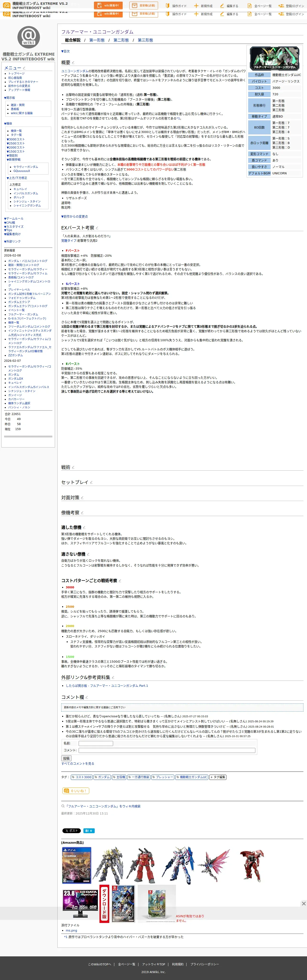Collapse the ▼上方/下方修正 sidebar list
The image size is (307, 980).
coord(17,178)
